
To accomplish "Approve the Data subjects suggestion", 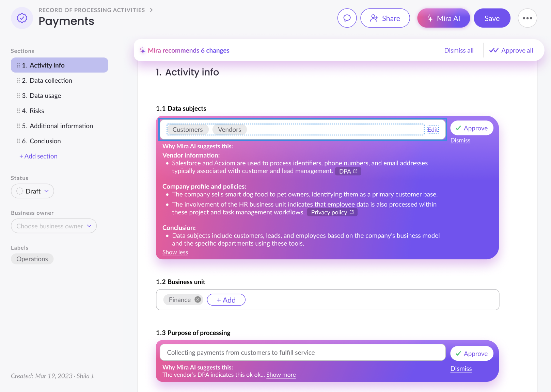I will tap(472, 128).
